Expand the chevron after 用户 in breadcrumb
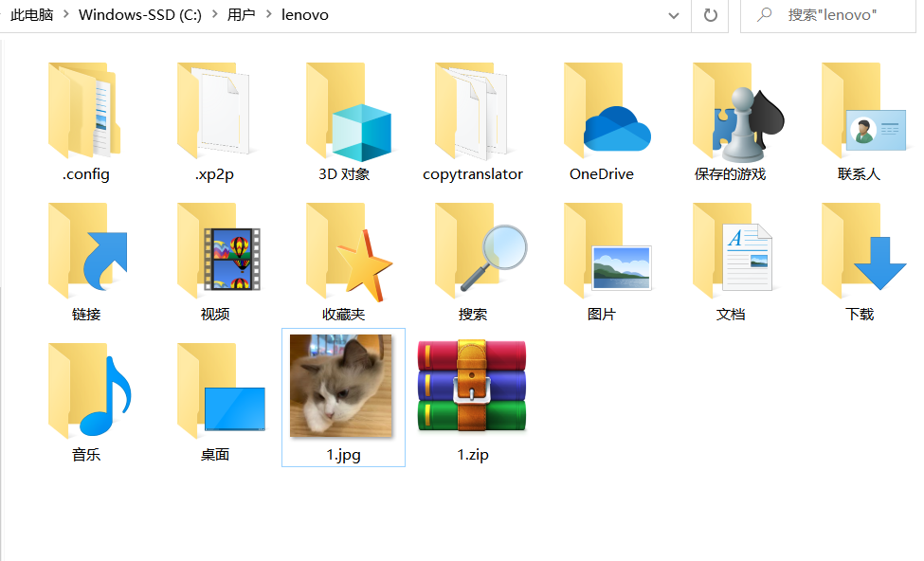924x561 pixels. (269, 14)
